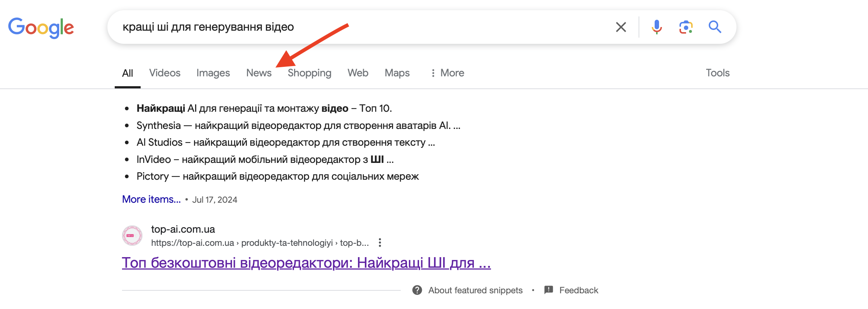The image size is (868, 309).
Task: Open three-dot menu beside top-ai.com.ua result
Action: coord(380,243)
